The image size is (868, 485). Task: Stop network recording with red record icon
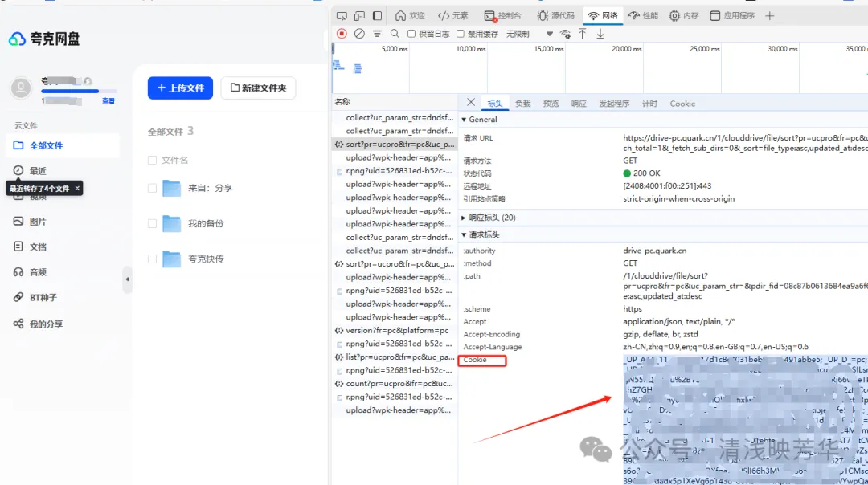click(x=342, y=34)
